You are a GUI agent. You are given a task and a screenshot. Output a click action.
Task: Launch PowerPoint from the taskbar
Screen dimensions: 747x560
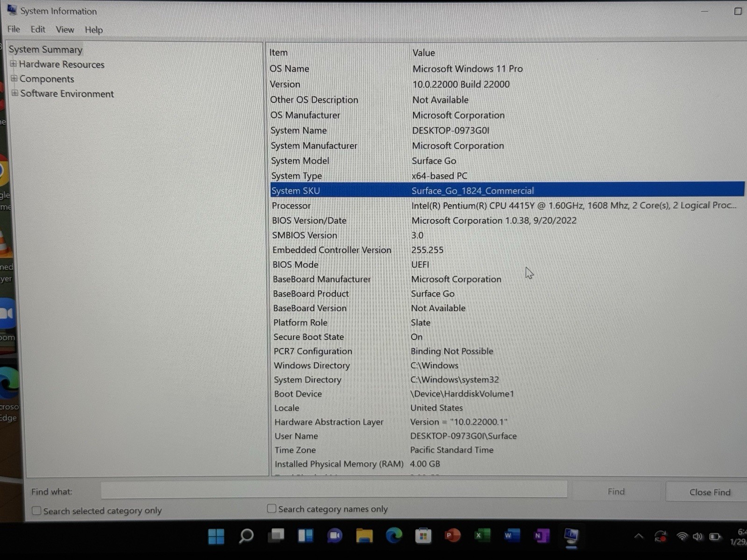click(452, 535)
